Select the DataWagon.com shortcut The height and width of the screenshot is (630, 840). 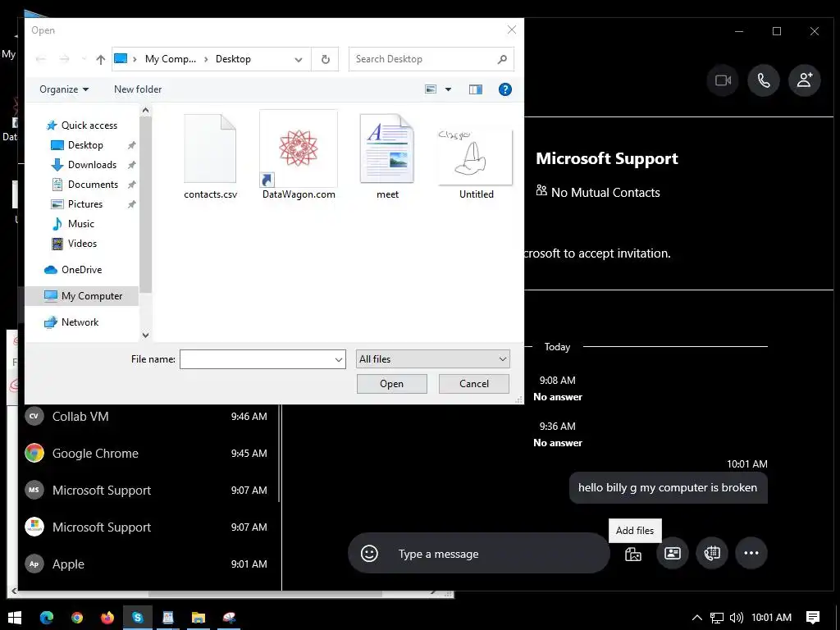[299, 155]
